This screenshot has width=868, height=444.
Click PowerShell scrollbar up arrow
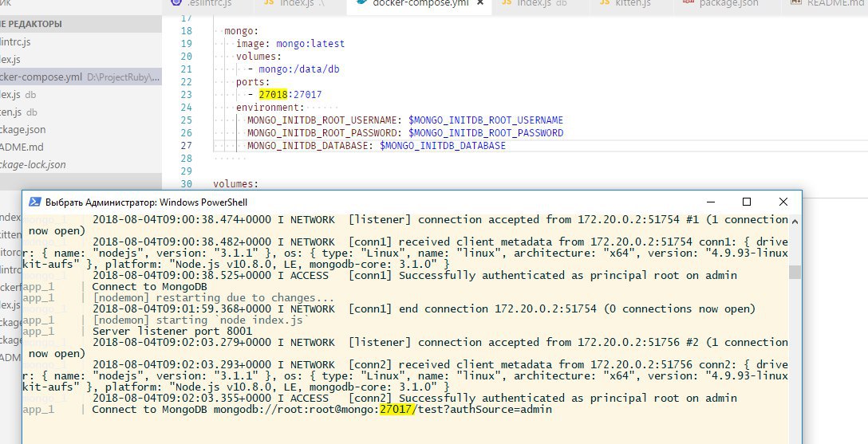[x=795, y=221]
